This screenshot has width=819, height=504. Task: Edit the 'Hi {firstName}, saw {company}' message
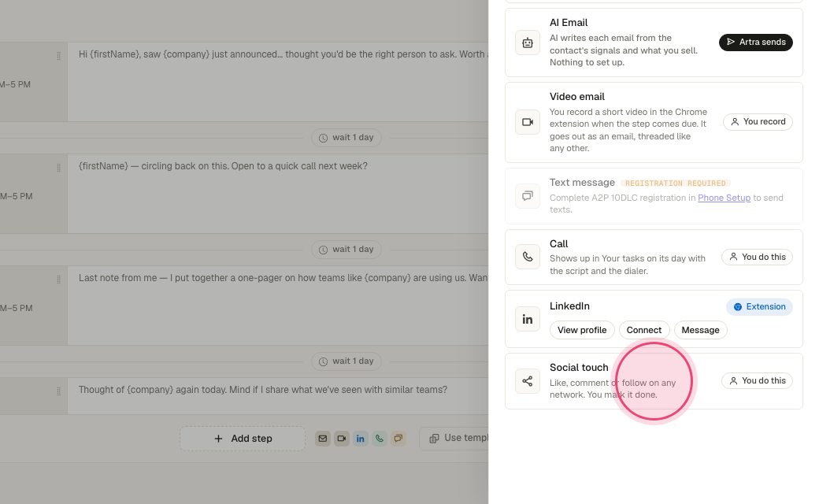pyautogui.click(x=278, y=82)
